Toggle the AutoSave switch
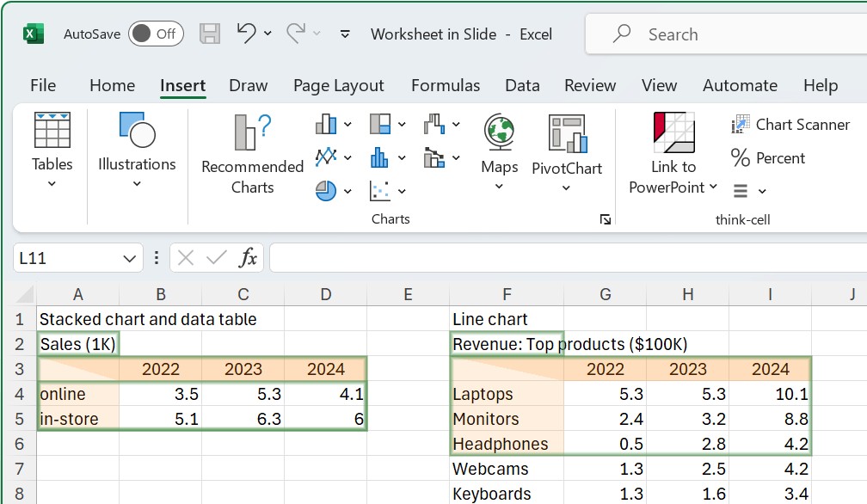This screenshot has height=504, width=867. 156,34
